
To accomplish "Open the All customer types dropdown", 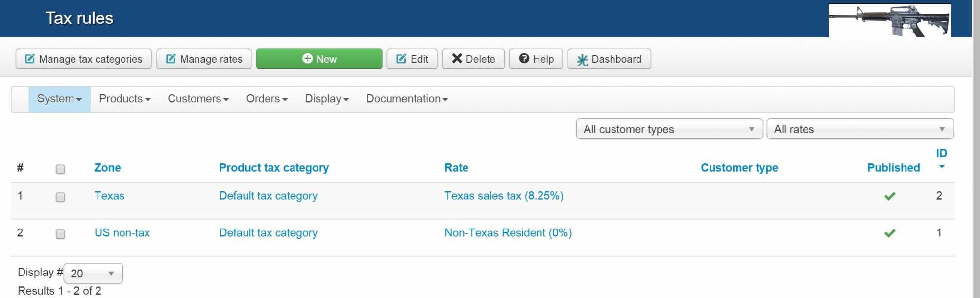I will pyautogui.click(x=669, y=129).
